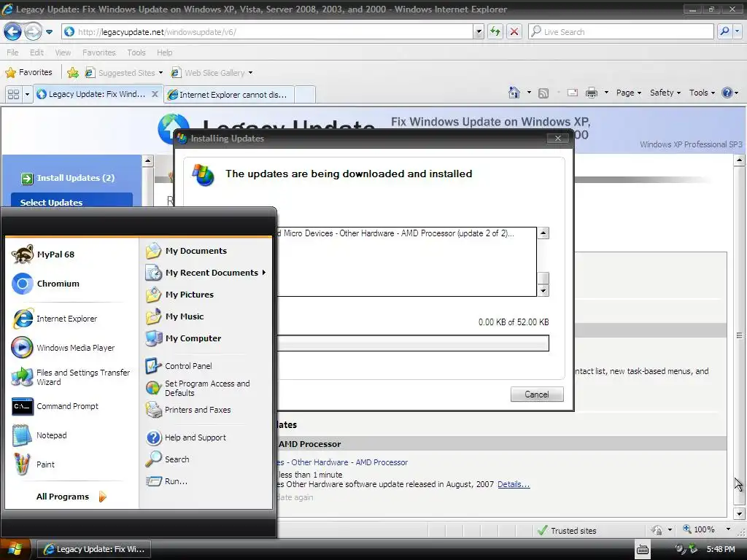The image size is (747, 560).
Task: Open the Help menu
Action: pos(164,52)
